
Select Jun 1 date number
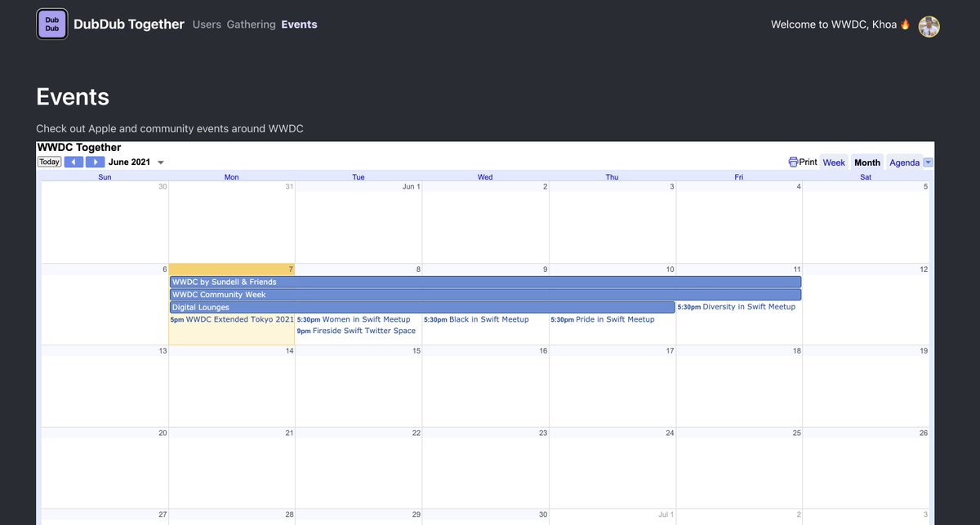[x=412, y=187]
